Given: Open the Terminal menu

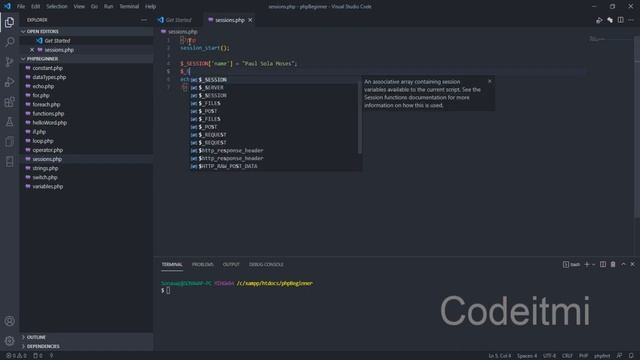Looking at the screenshot, I should [129, 7].
